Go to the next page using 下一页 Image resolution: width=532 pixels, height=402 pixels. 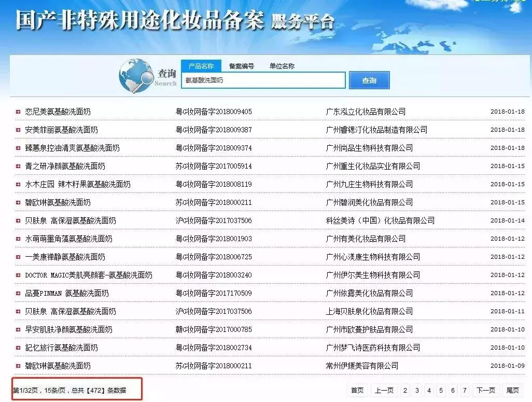click(x=484, y=390)
